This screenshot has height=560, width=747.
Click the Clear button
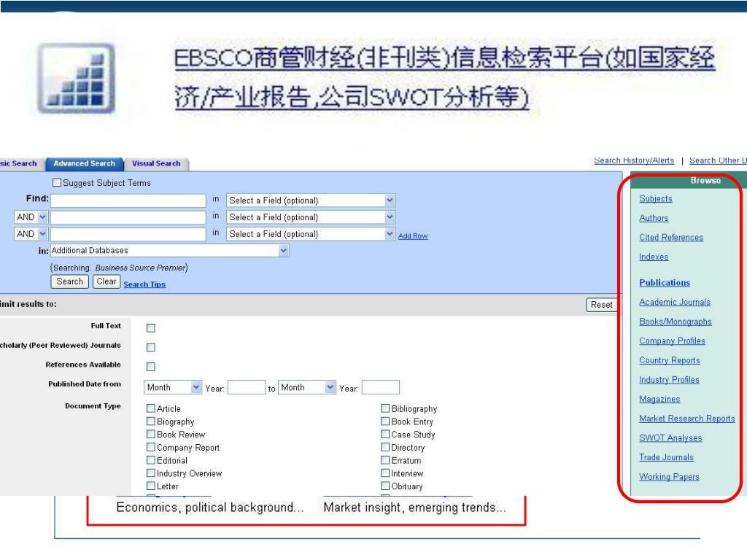tap(107, 281)
